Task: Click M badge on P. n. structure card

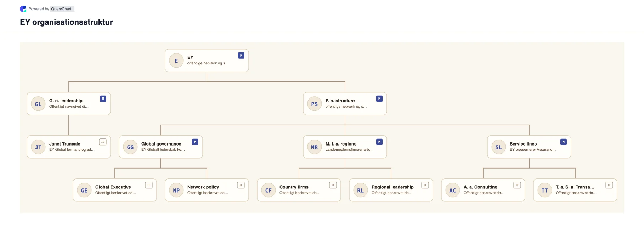Action: click(x=379, y=99)
